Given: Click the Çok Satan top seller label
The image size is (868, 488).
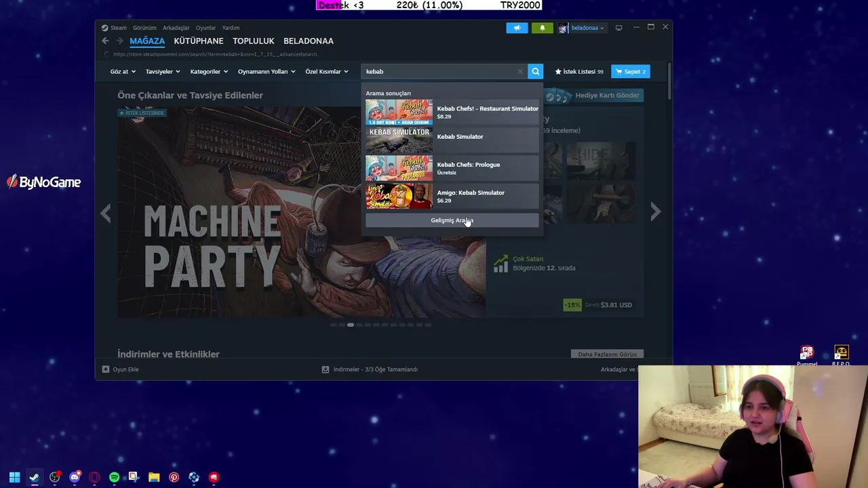Looking at the screenshot, I should (x=528, y=259).
